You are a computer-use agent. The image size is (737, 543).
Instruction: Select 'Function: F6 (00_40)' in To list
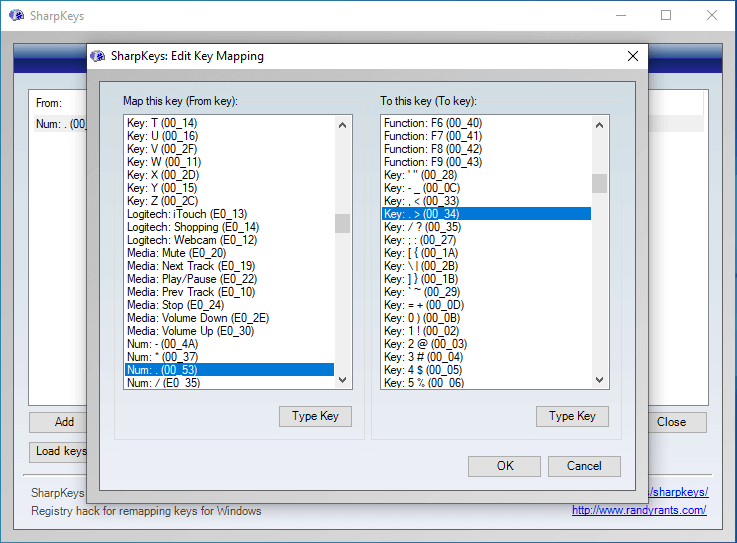(486, 123)
